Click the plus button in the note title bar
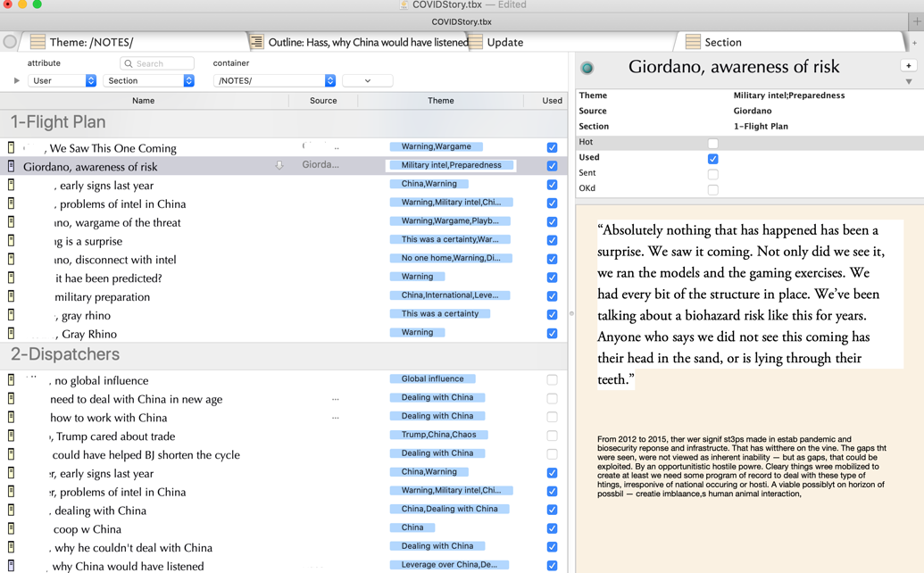 coord(909,65)
